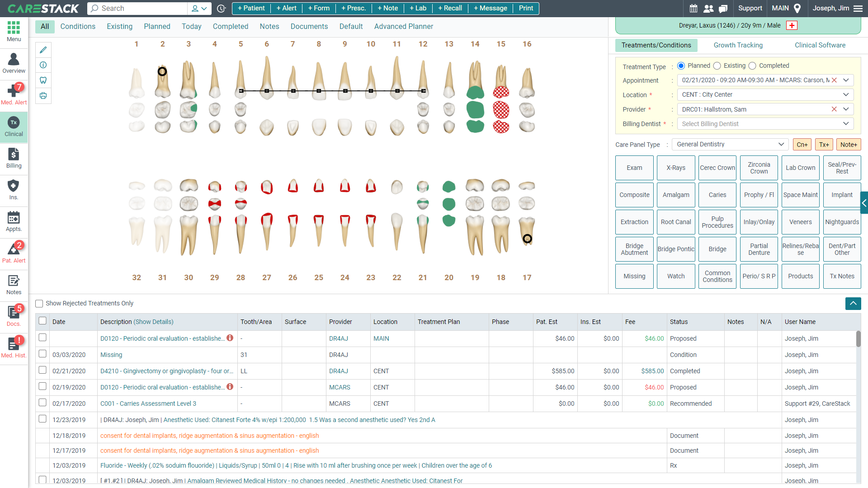The width and height of the screenshot is (868, 488).
Task: Click the vertical scrollbar in treatment table
Action: tap(858, 339)
